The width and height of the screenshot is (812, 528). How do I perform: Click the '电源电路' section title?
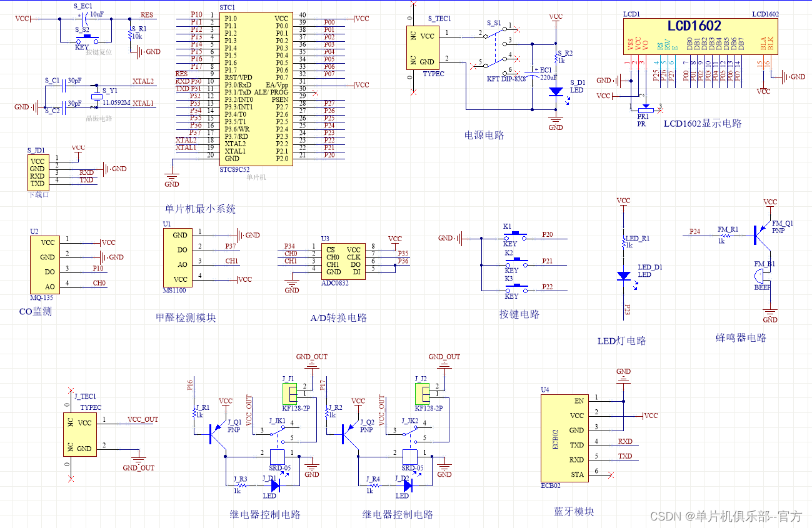(483, 135)
